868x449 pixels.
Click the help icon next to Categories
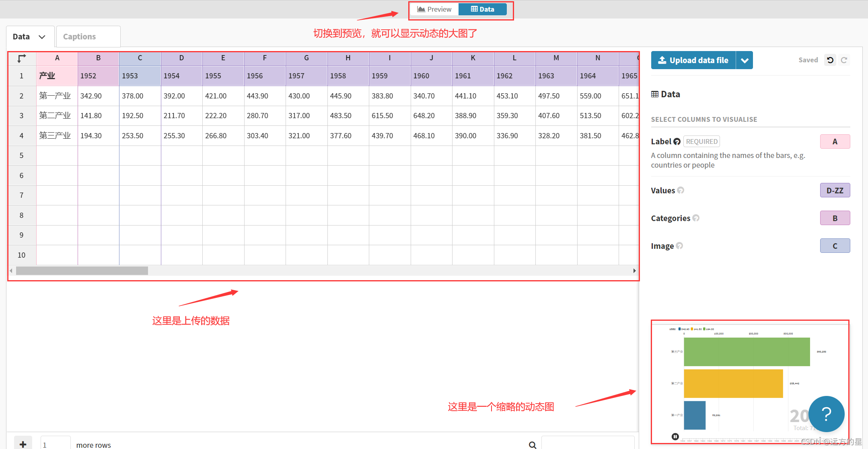pos(696,218)
